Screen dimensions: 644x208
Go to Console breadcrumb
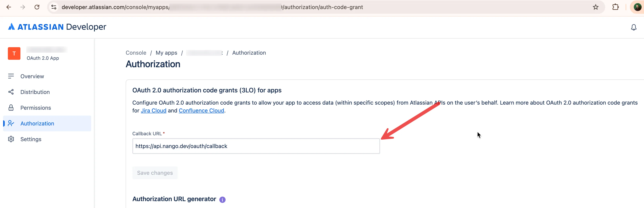pos(136,53)
